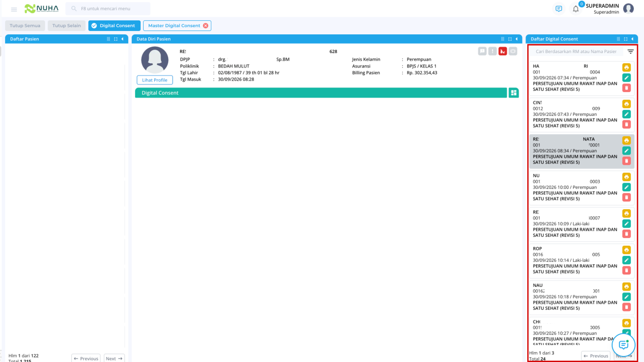This screenshot has width=644, height=362.
Task: Collapse the Data Diri Pasien panel arrow
Action: [516, 39]
